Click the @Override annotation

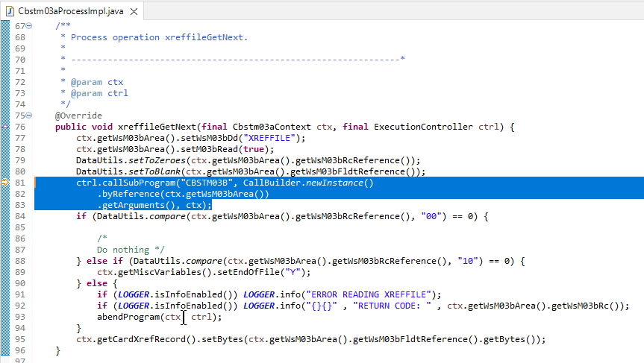(76, 116)
